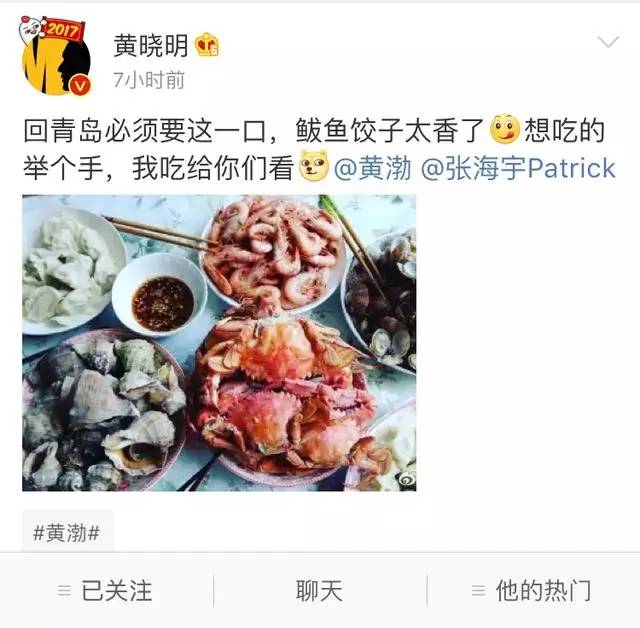The height and width of the screenshot is (628, 640).
Task: Tap the list icon beside 他的热门
Action: click(x=478, y=590)
